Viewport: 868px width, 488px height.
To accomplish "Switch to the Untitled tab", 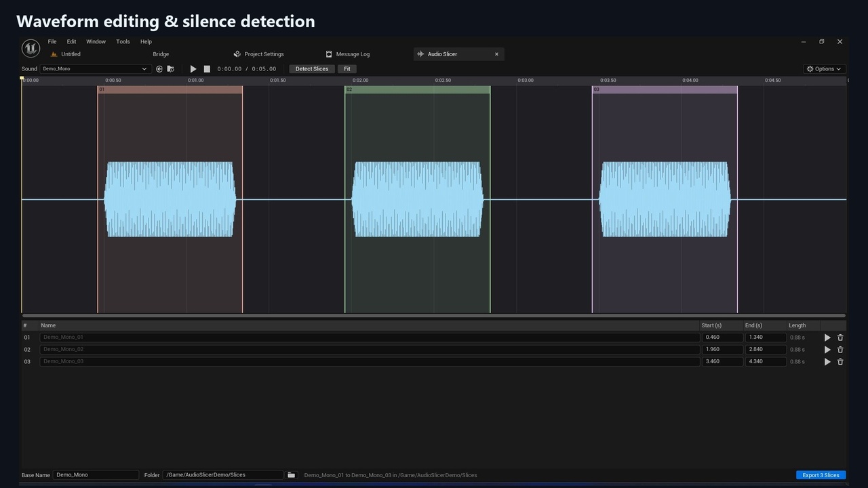I will point(71,54).
